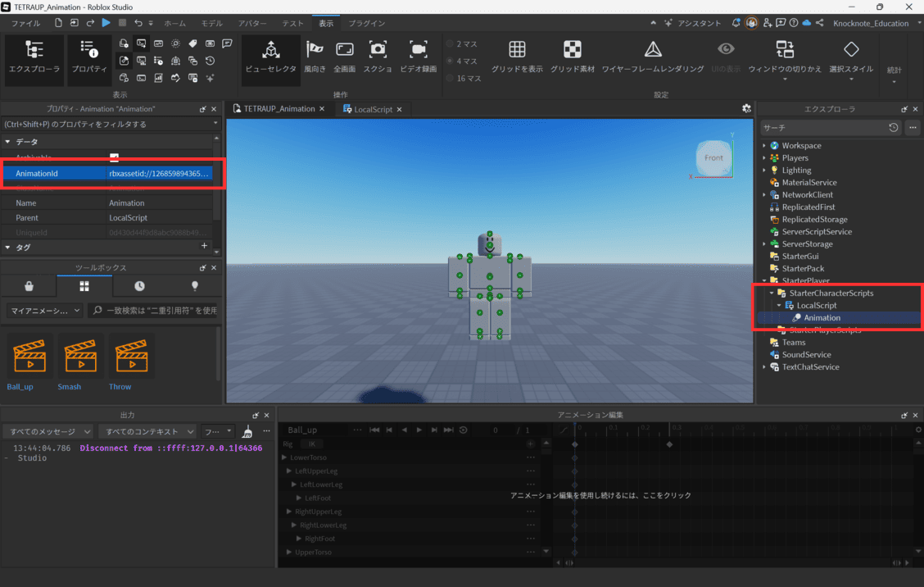Undo the last action with the undo arrow

(138, 23)
